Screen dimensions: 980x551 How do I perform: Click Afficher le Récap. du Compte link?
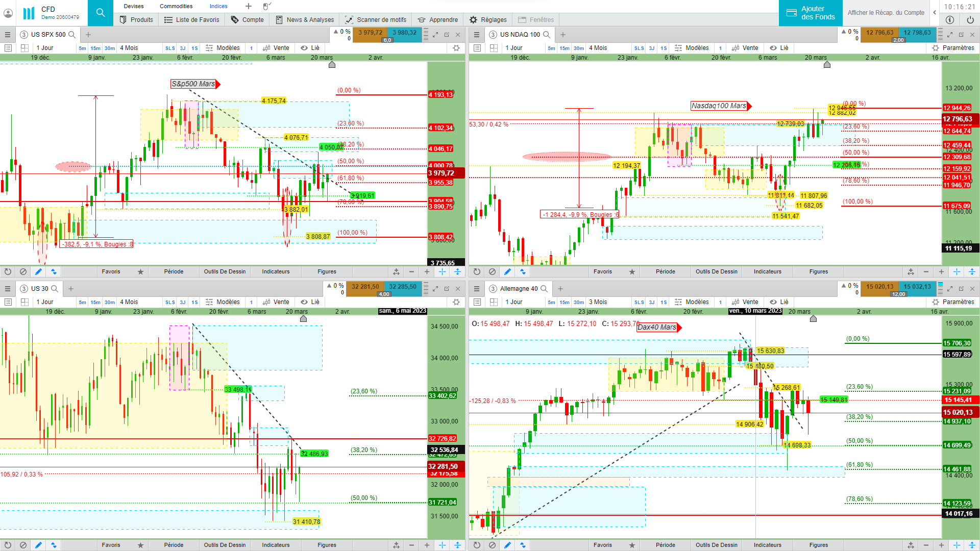[x=886, y=13]
